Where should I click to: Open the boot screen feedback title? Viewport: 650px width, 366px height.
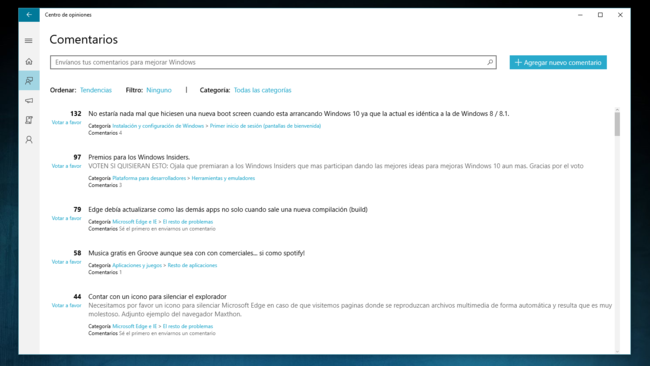click(x=298, y=114)
